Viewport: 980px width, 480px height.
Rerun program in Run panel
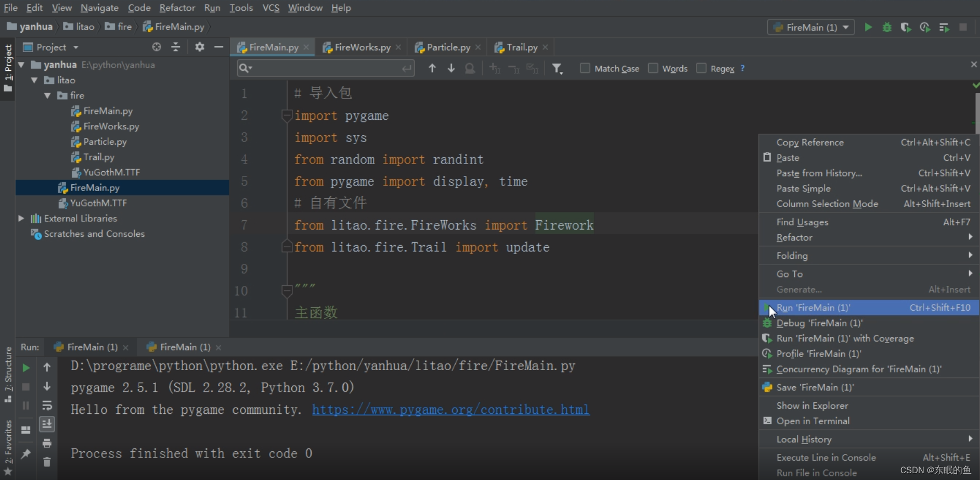click(25, 368)
